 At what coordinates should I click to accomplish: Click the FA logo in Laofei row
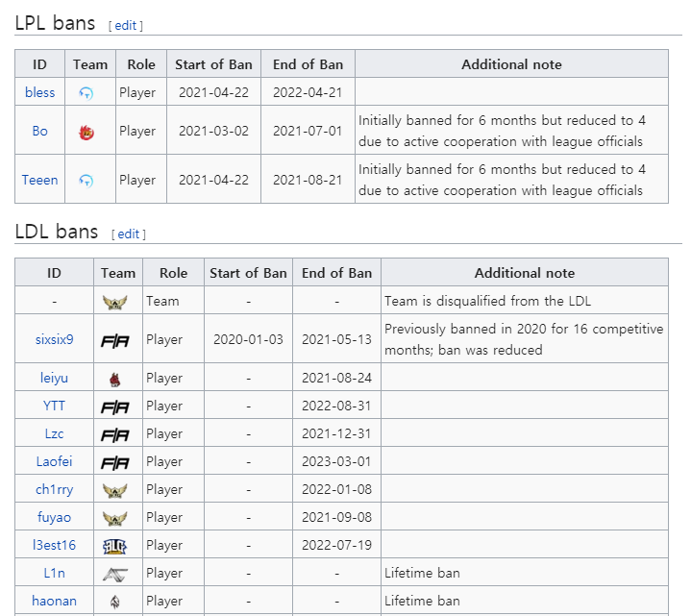115,462
